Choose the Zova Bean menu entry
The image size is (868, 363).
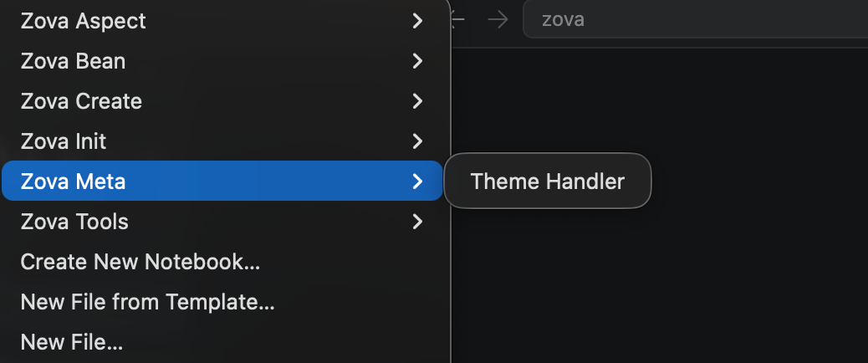pos(74,61)
